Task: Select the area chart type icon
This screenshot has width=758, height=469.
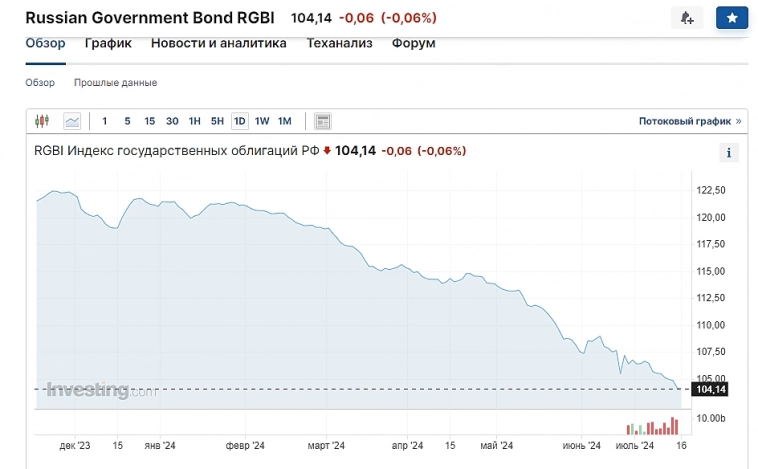Action: [x=72, y=121]
